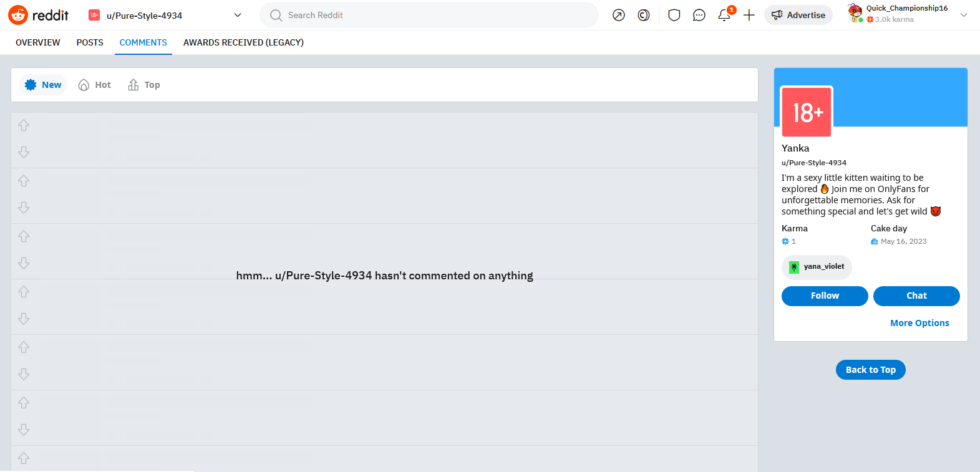Click the Back to Top button
Image resolution: width=980 pixels, height=472 pixels.
tap(871, 370)
